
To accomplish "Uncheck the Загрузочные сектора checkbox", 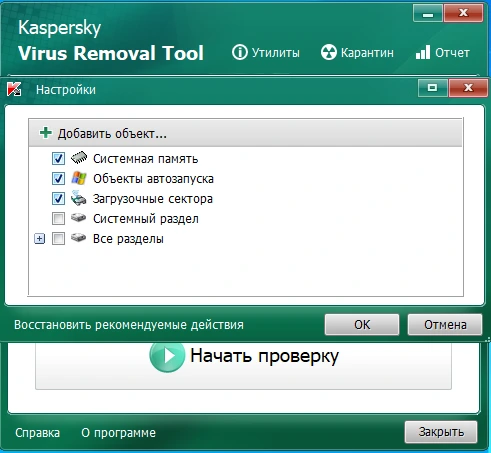I will [x=58, y=199].
